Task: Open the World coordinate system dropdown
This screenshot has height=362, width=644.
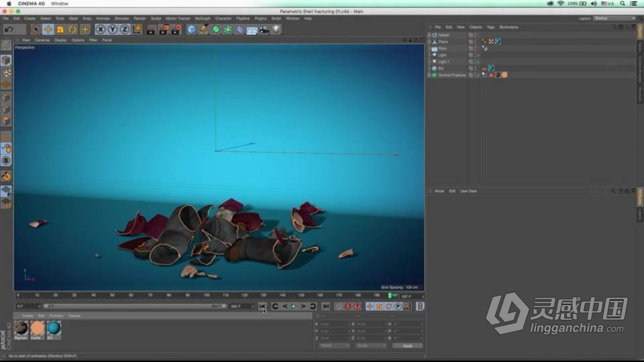Action: pyautogui.click(x=334, y=346)
